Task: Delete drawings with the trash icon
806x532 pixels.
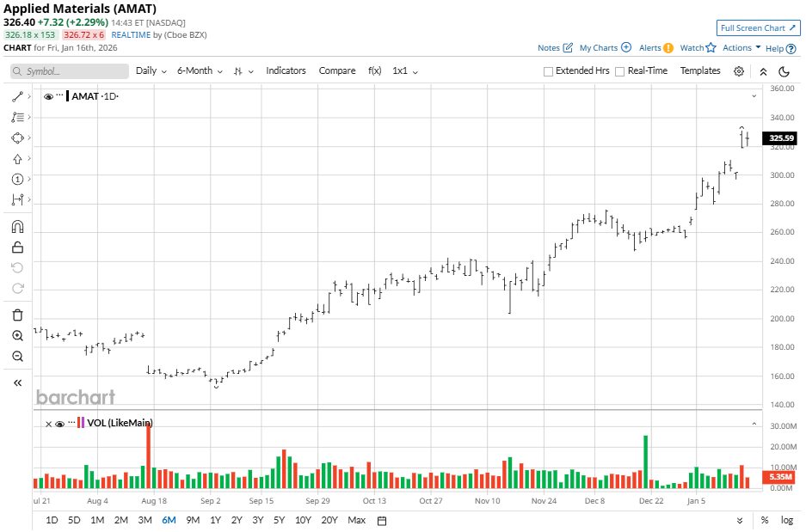Action: [17, 315]
